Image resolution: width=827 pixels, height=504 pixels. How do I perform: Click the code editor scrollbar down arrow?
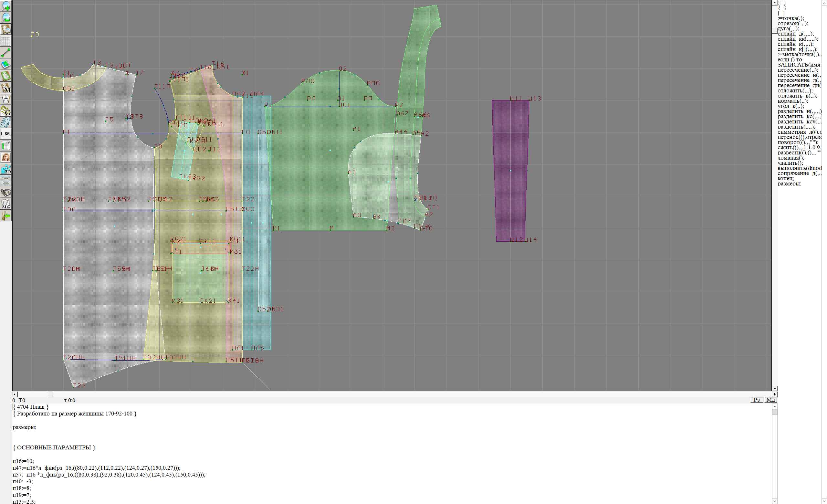tap(774, 501)
